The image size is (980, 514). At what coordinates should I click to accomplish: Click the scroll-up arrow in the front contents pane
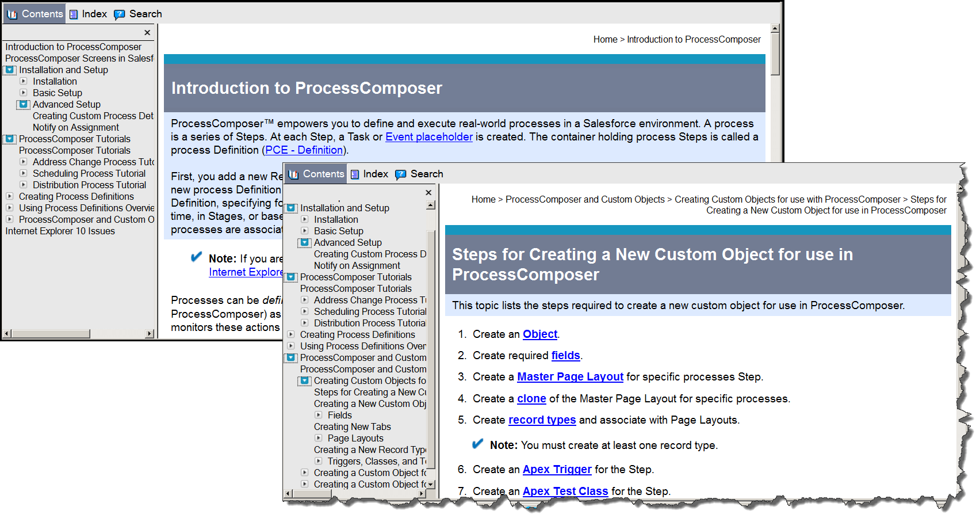[431, 205]
